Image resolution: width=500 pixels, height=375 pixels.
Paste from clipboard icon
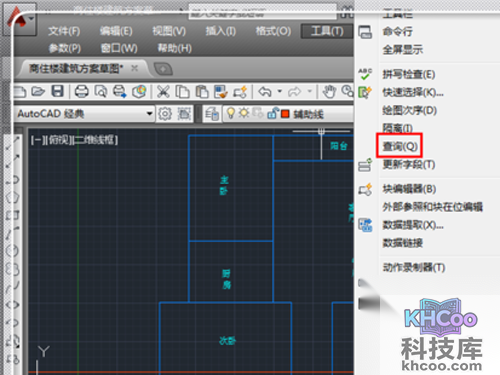click(x=202, y=92)
